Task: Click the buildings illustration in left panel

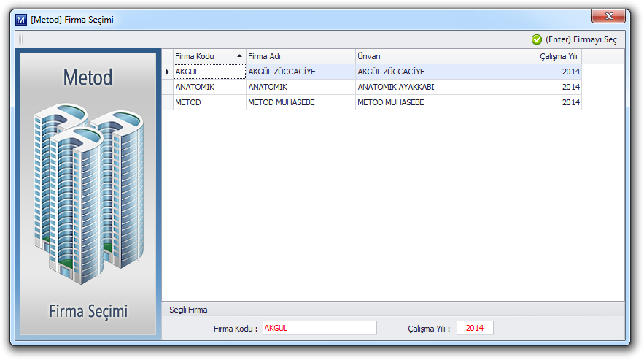Action: pos(86,194)
